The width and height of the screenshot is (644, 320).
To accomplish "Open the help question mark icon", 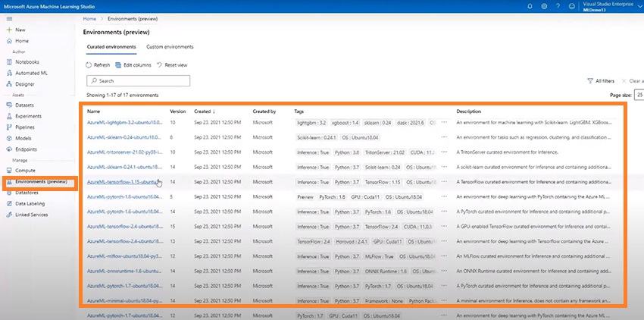I will point(558,6).
